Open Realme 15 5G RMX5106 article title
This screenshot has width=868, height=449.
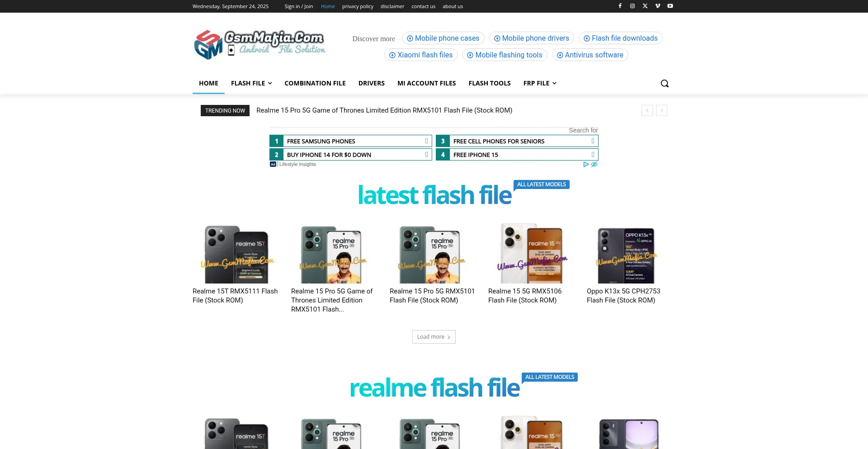click(x=525, y=296)
